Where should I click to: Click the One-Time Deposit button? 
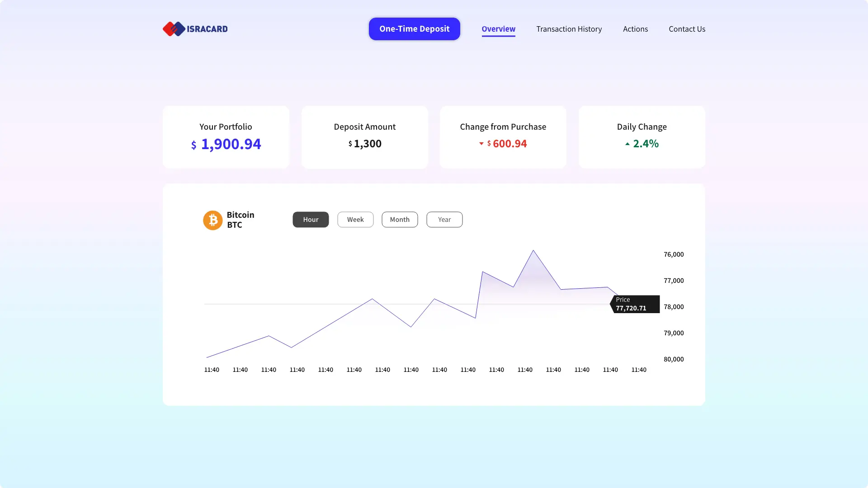point(414,29)
